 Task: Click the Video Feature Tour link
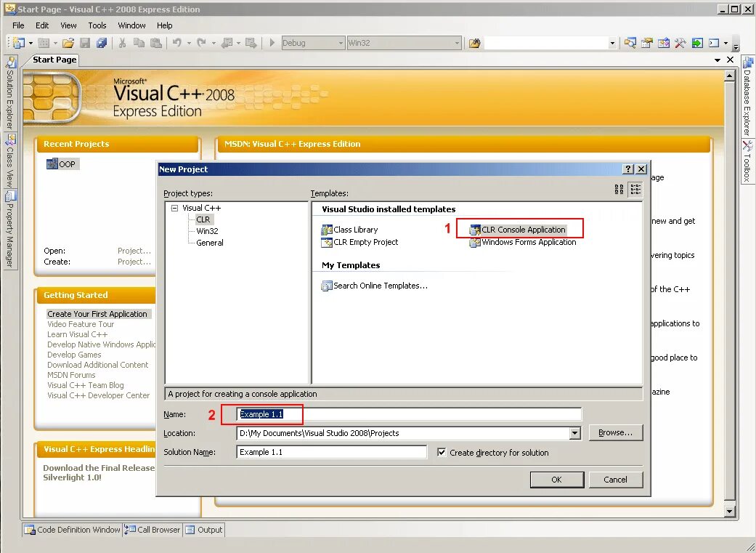point(81,324)
